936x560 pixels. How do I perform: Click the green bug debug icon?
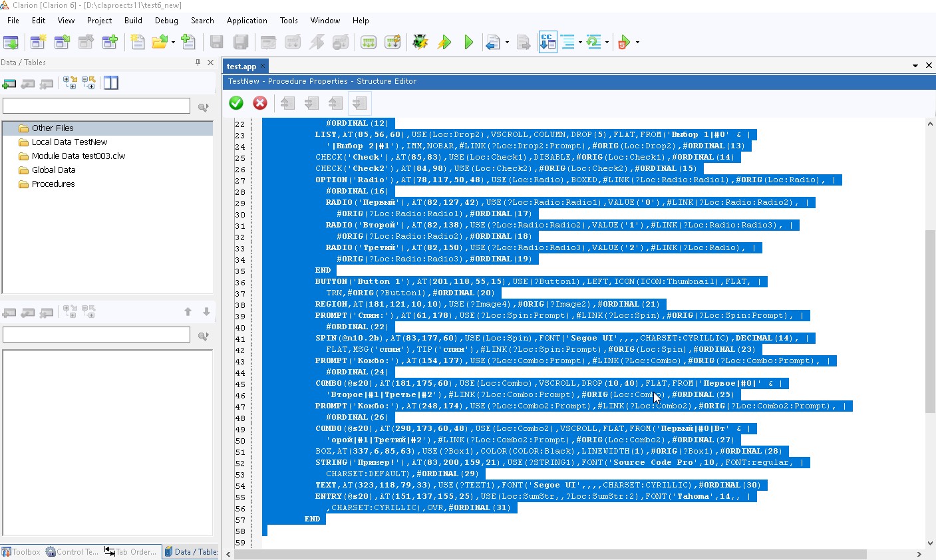pos(420,43)
